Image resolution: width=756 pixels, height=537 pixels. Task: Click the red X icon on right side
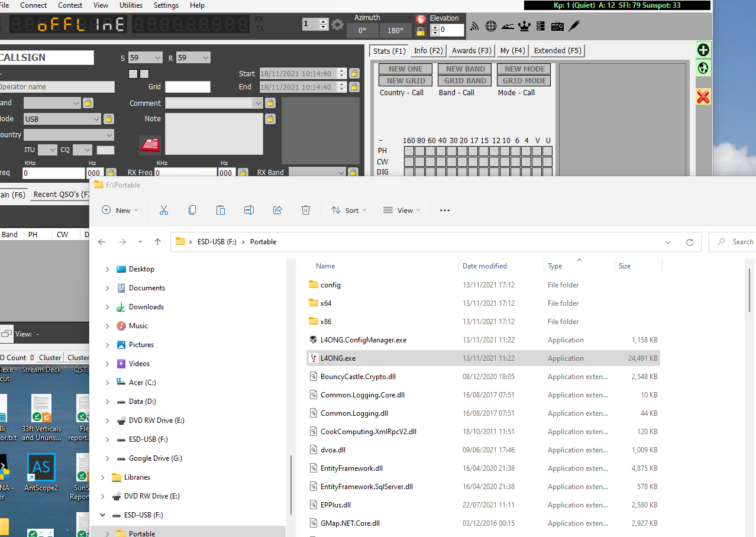[703, 96]
